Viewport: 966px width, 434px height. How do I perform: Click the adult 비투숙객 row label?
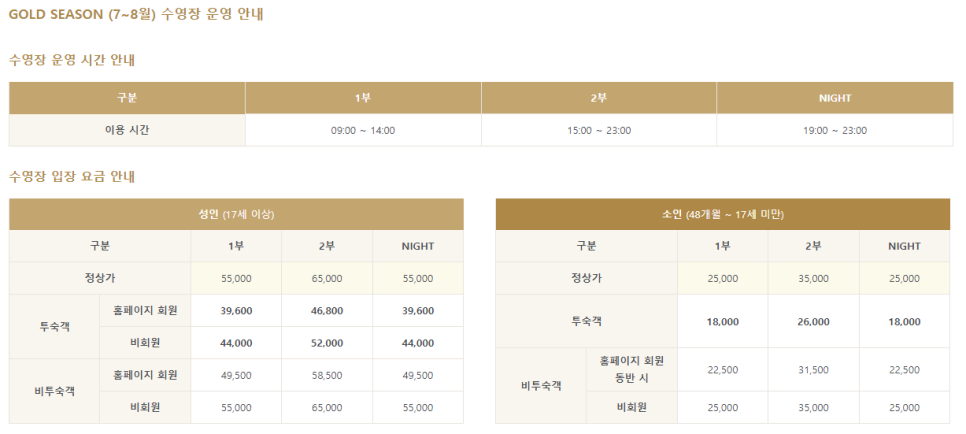tap(54, 391)
